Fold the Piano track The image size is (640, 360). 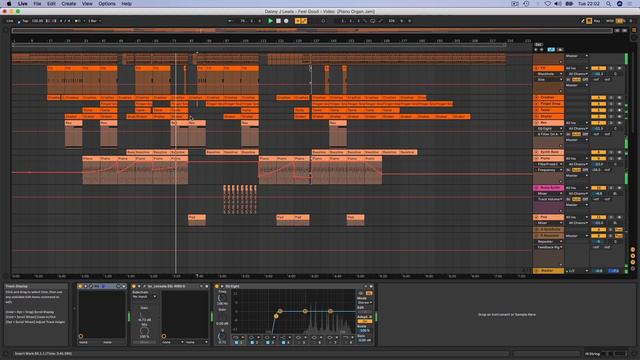click(x=536, y=158)
